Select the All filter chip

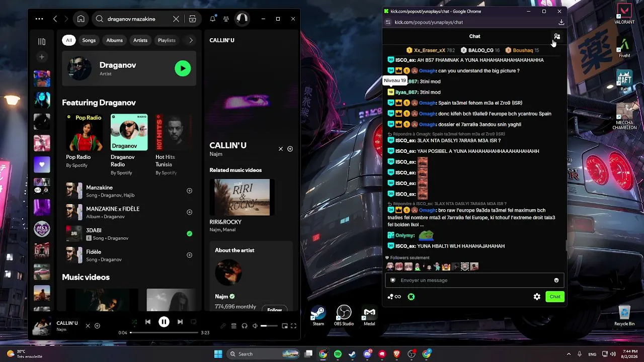tap(69, 40)
